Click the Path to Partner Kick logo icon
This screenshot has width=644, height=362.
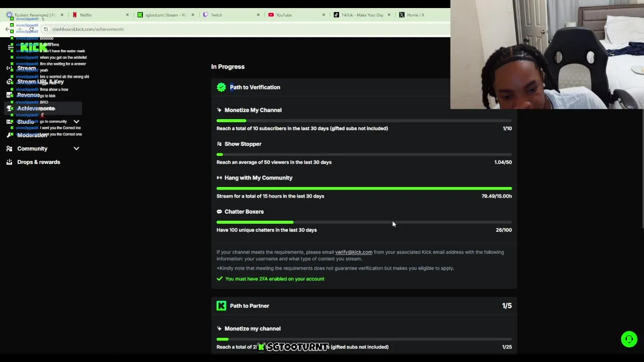click(x=221, y=306)
